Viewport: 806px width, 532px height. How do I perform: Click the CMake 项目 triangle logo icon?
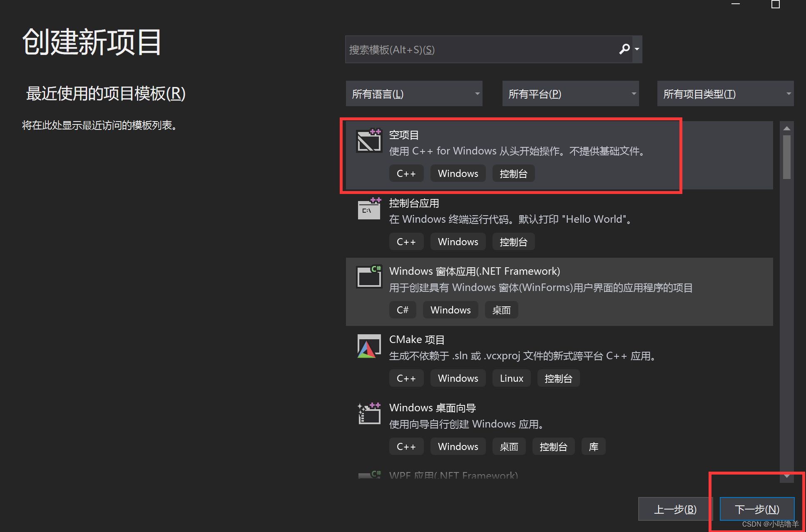(x=368, y=346)
